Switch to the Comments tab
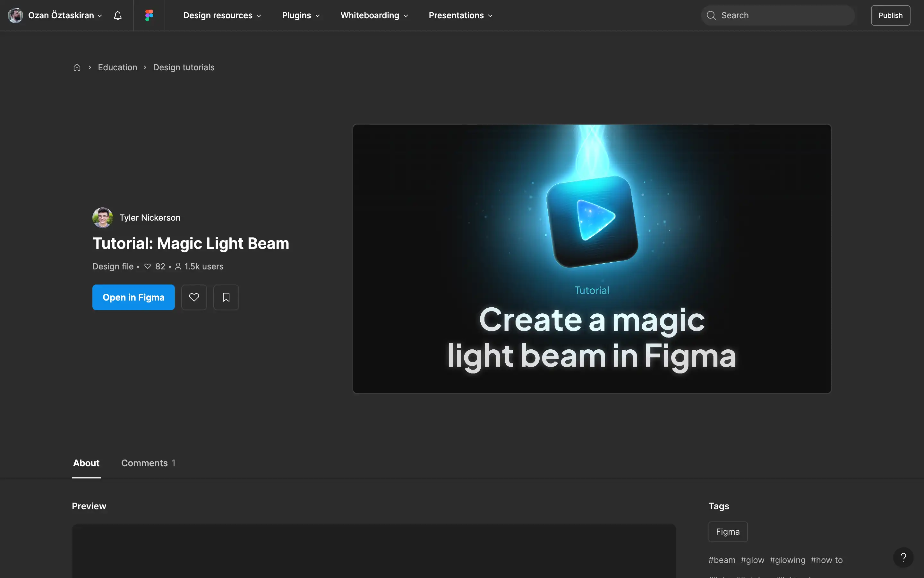 (148, 463)
